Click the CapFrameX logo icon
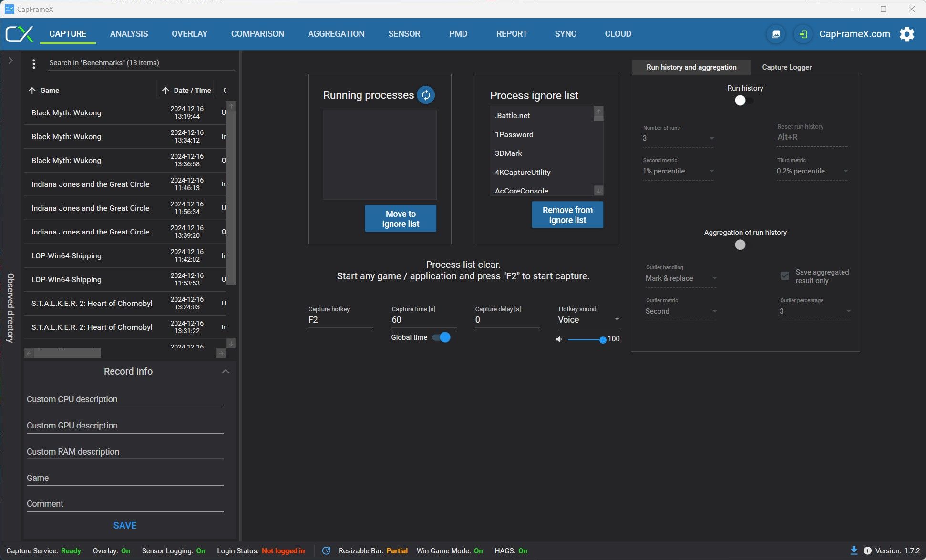Image resolution: width=926 pixels, height=560 pixels. point(19,34)
